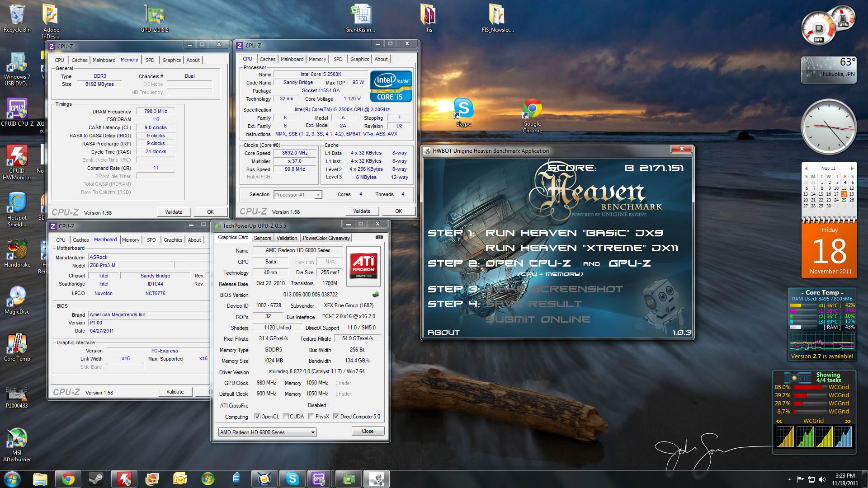The height and width of the screenshot is (488, 868).
Task: Switch to Graphics tab in CPU-Z Mainboard window
Action: pyautogui.click(x=173, y=240)
